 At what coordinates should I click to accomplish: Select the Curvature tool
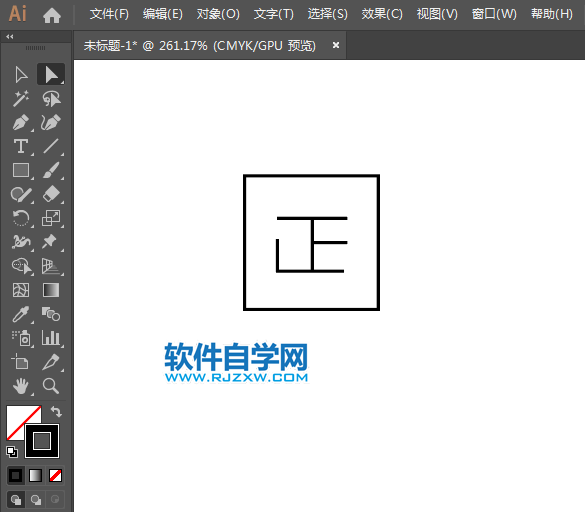[51, 122]
